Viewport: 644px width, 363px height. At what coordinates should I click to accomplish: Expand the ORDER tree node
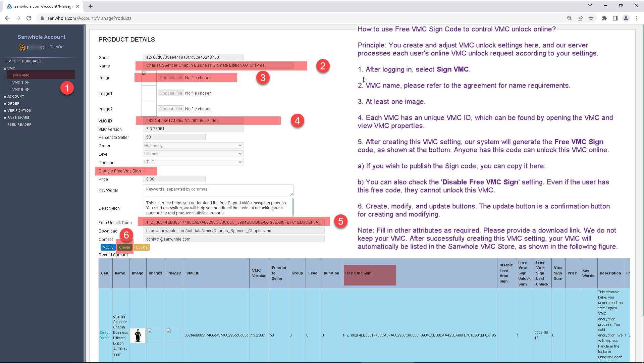point(5,104)
